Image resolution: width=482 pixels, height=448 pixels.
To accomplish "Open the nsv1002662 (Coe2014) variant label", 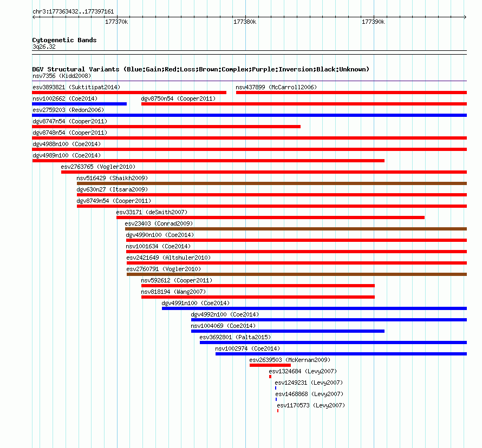I will click(x=65, y=98).
